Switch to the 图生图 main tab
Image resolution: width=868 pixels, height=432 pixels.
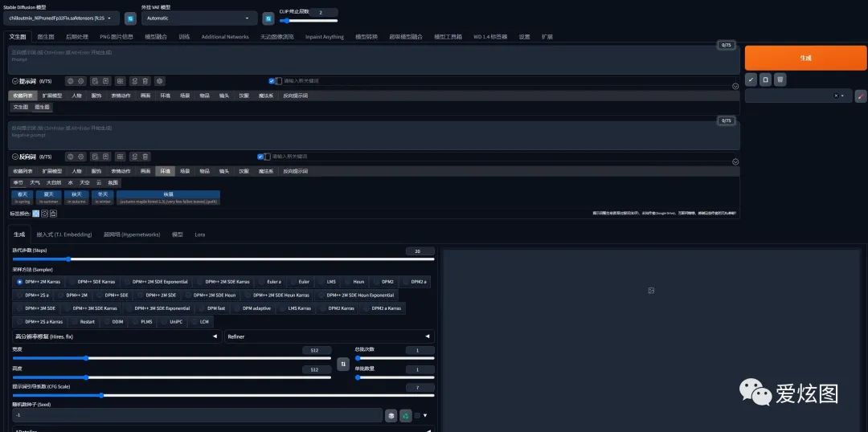tap(46, 36)
